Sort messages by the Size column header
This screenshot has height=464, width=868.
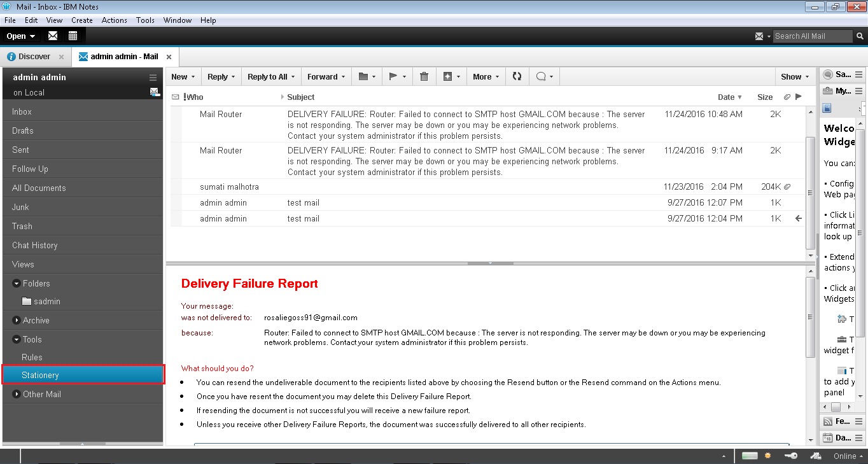pos(765,97)
